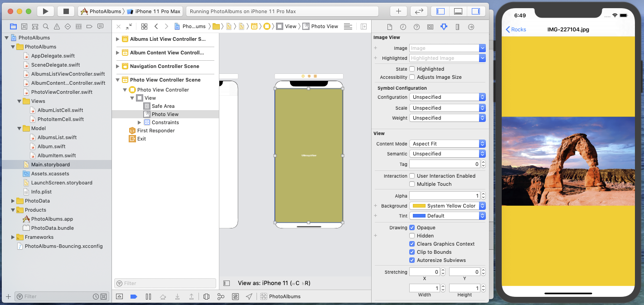The height and width of the screenshot is (305, 644).
Task: Add editor on right
Action: (x=363, y=26)
